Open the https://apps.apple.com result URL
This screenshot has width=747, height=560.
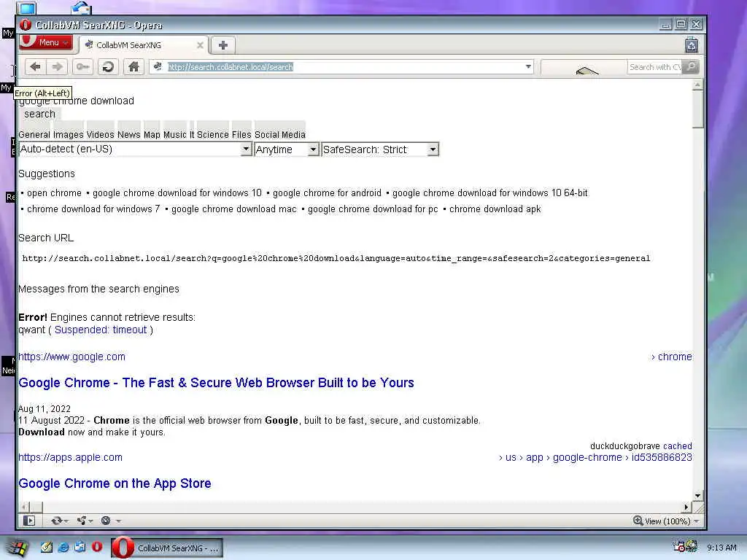click(x=71, y=458)
